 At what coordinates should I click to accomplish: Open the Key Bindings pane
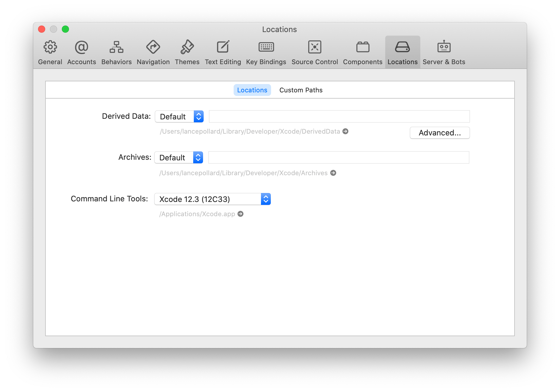[266, 52]
